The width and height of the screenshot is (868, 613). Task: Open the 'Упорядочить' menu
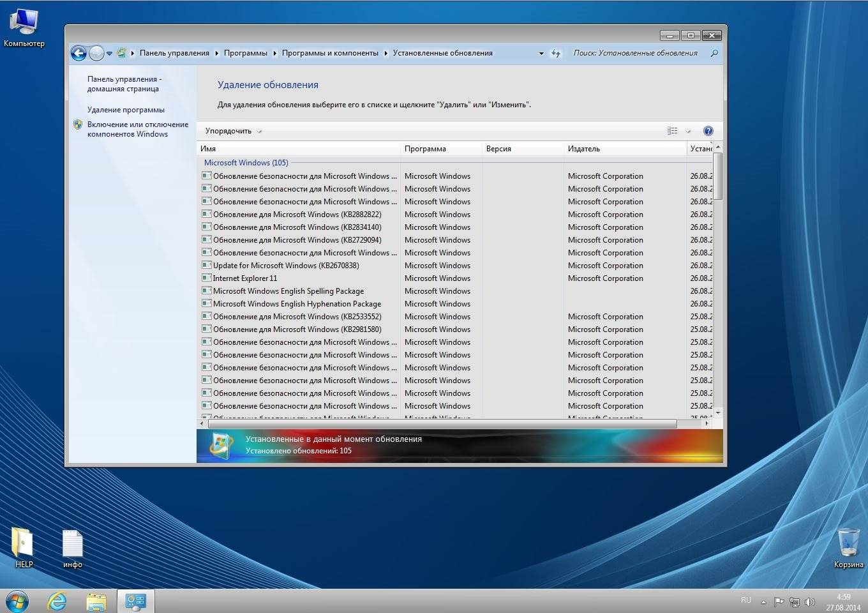click(234, 131)
